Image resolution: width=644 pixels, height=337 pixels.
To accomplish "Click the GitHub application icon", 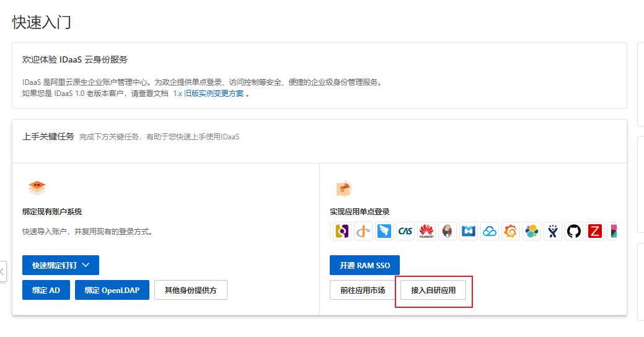I will (x=574, y=231).
